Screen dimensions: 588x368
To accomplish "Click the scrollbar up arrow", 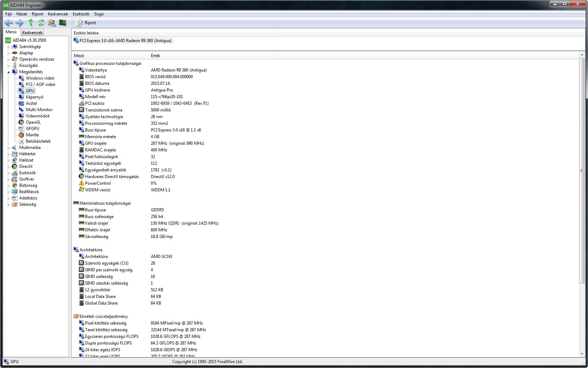I will 582,55.
